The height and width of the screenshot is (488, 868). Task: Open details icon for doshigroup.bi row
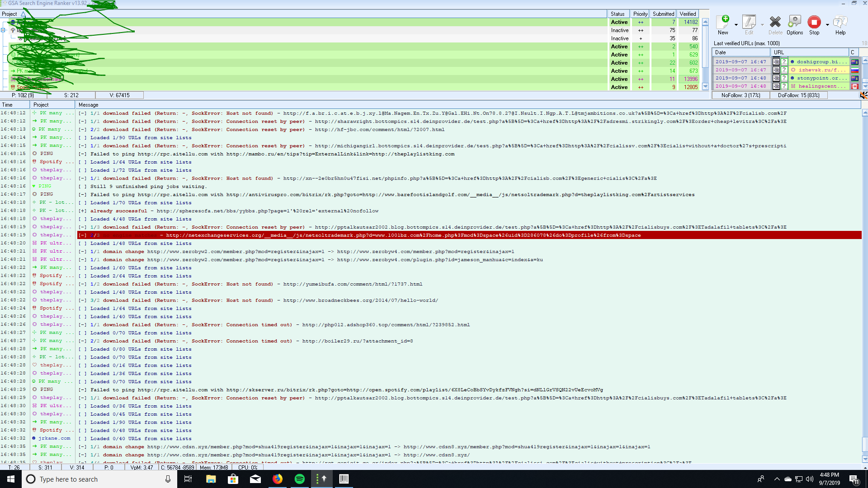pyautogui.click(x=776, y=62)
